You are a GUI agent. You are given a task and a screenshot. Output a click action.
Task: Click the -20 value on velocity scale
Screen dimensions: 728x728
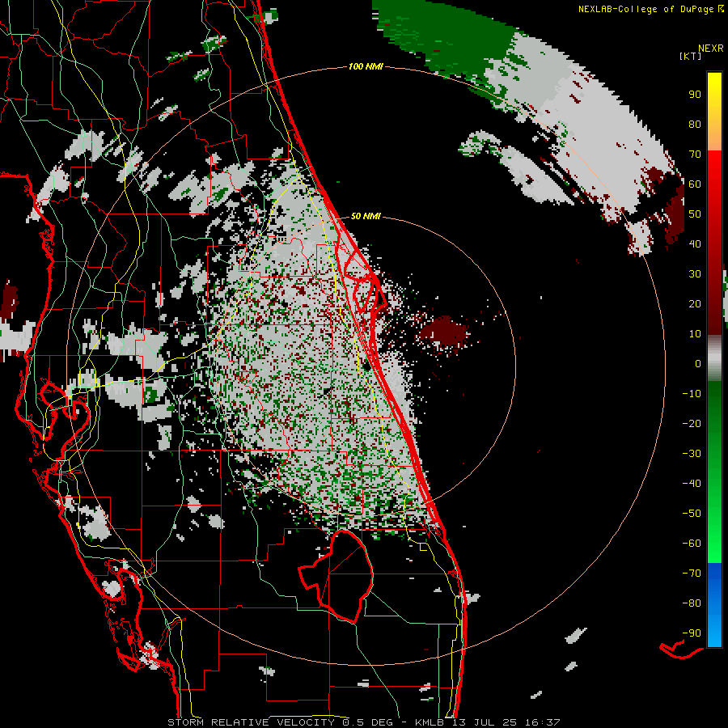[x=692, y=423]
